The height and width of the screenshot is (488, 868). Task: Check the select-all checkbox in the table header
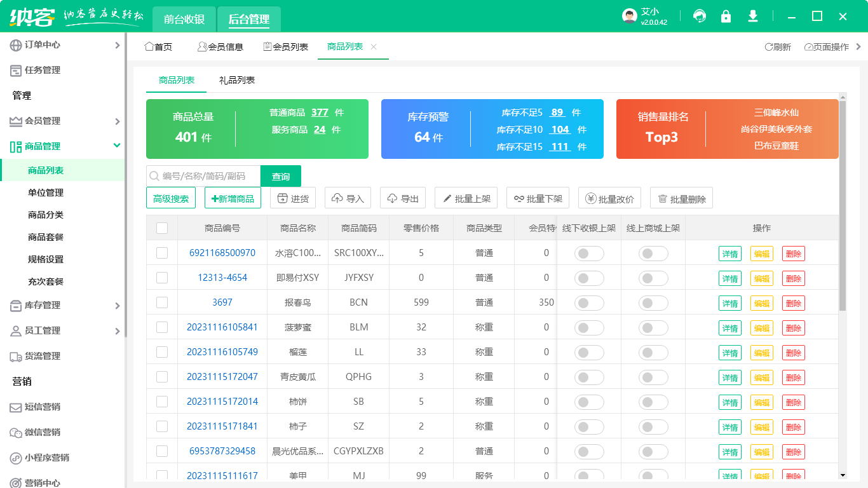click(x=162, y=227)
